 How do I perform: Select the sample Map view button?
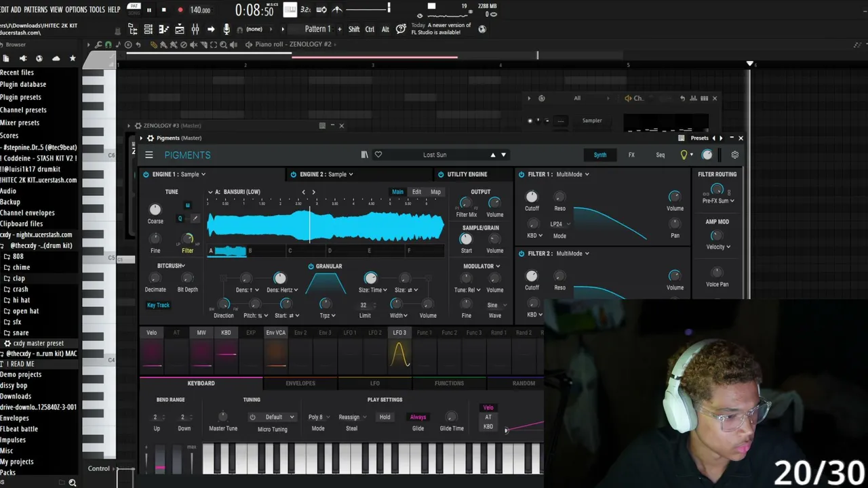pos(435,192)
